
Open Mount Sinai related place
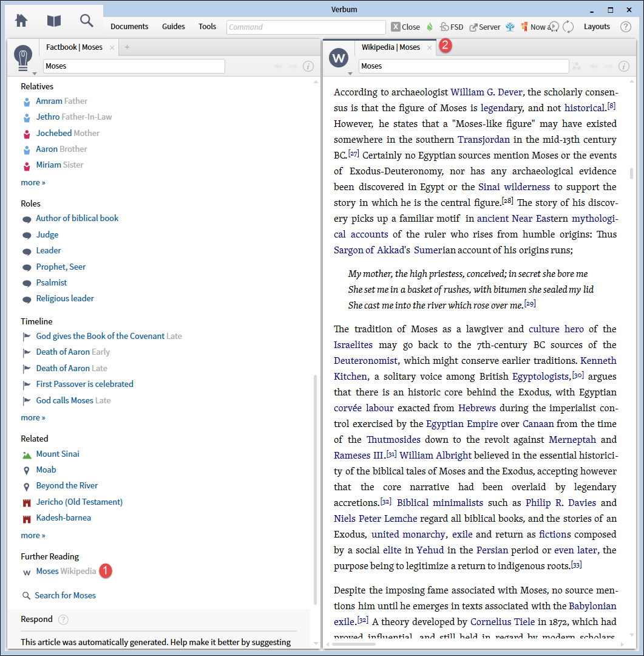[x=57, y=454]
